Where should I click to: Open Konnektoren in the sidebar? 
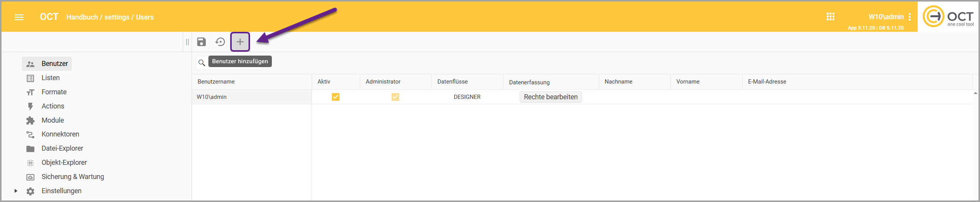click(x=60, y=134)
